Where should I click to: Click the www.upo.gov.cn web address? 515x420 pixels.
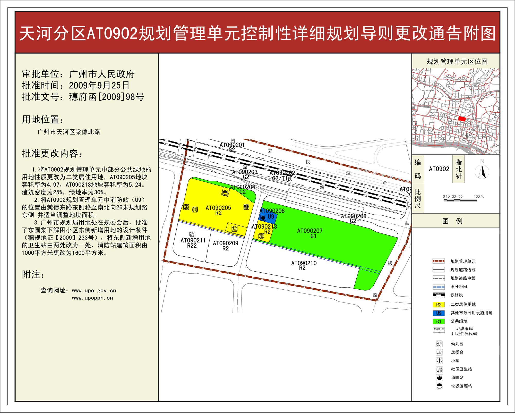pos(94,291)
